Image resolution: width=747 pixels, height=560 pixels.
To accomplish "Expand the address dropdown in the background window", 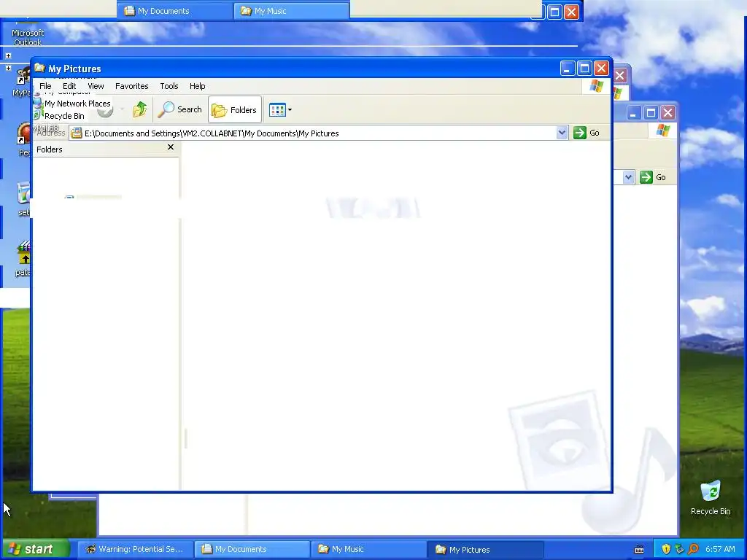I will coord(628,177).
